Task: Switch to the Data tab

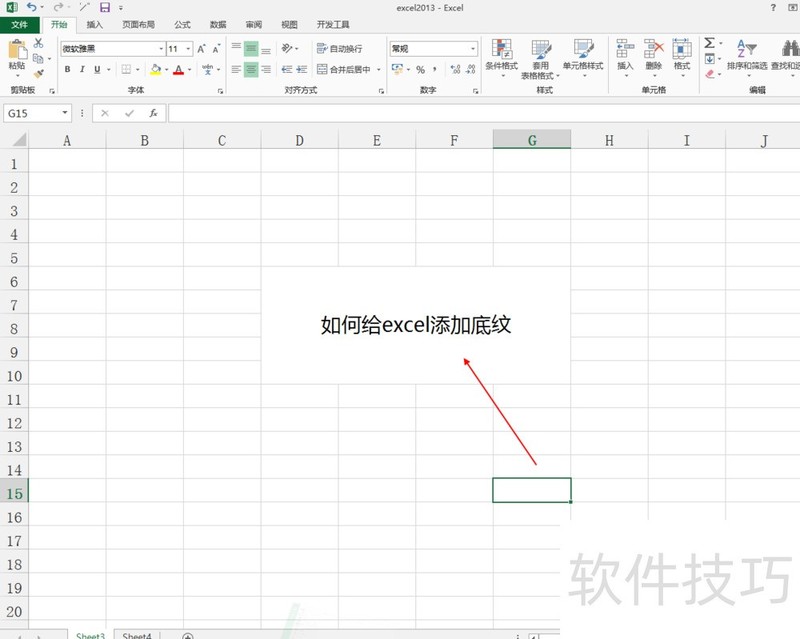Action: (218, 24)
